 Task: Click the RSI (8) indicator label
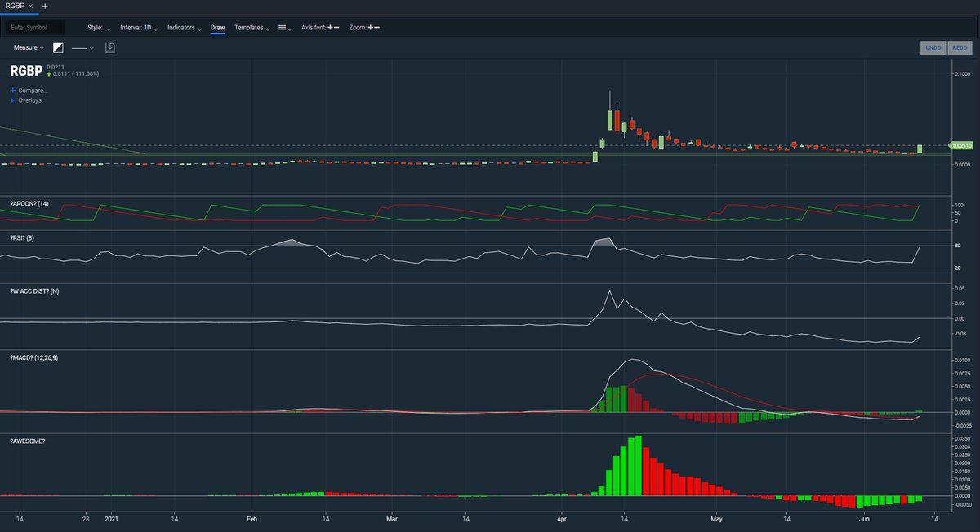(22, 238)
